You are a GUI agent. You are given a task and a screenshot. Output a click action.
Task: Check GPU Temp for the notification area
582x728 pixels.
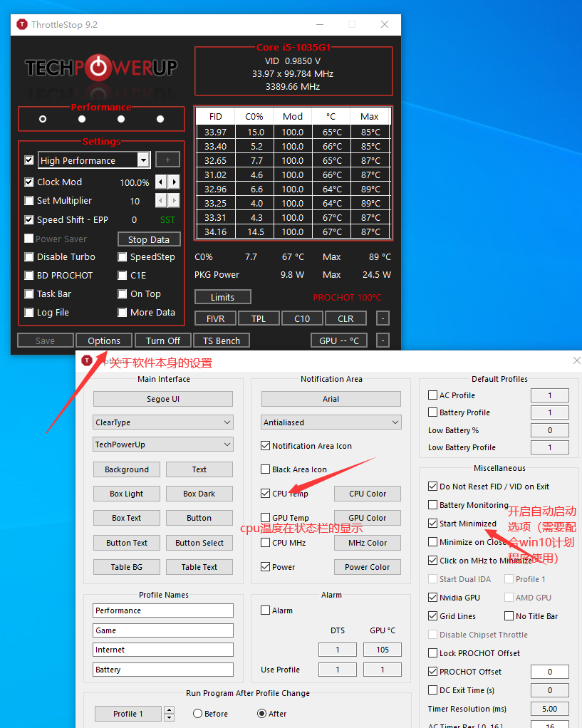(264, 518)
